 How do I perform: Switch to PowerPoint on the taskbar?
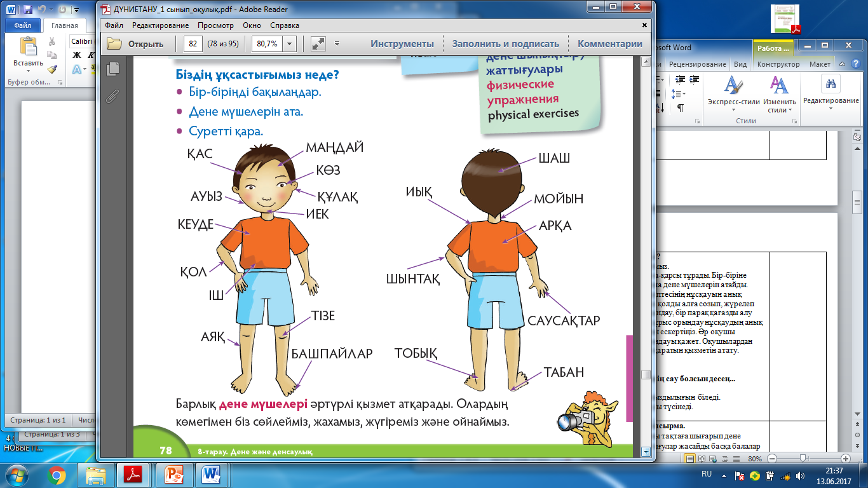point(173,475)
